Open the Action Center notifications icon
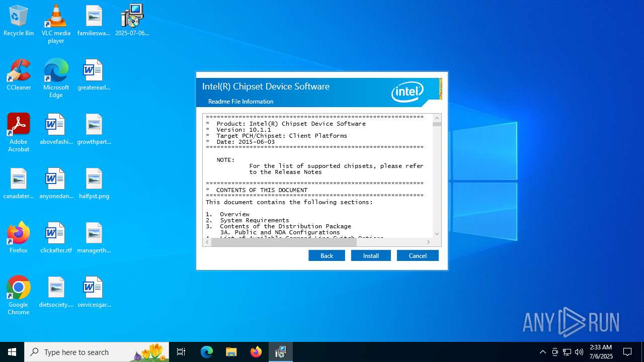 (627, 352)
